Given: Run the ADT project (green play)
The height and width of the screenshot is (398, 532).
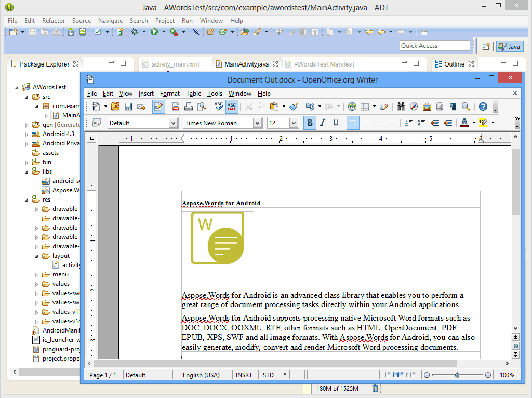Looking at the screenshot, I should pos(154,32).
